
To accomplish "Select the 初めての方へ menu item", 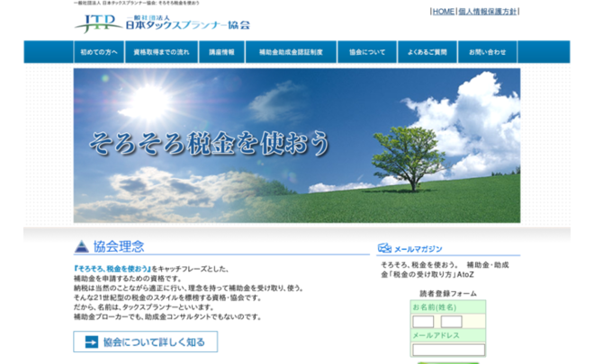I will click(99, 52).
